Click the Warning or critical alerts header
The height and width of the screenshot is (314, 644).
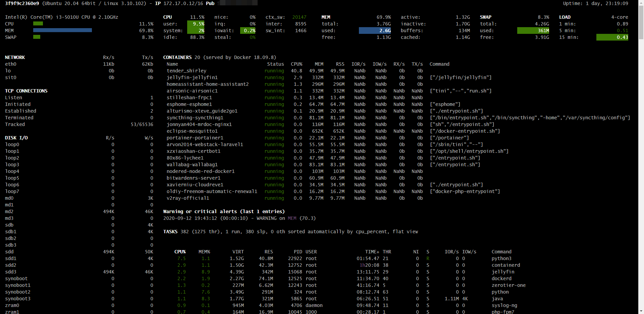pyautogui.click(x=224, y=211)
